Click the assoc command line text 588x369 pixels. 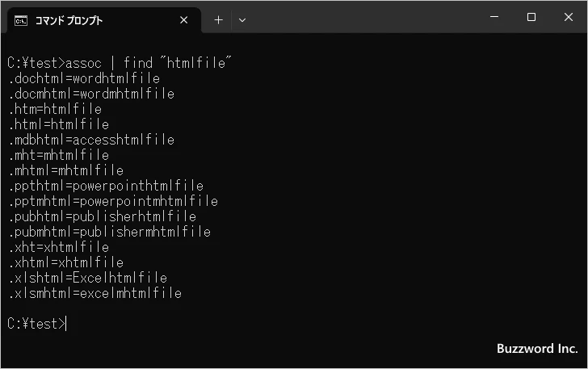pos(120,63)
